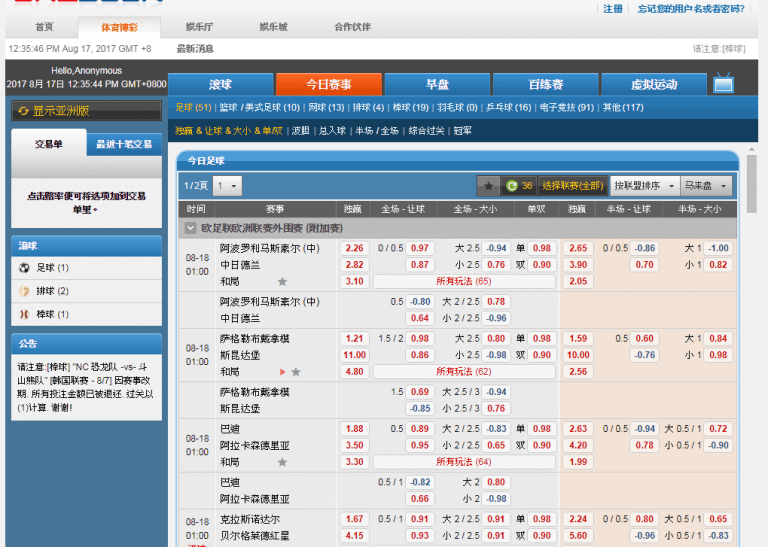Viewport: 768px width, 547px height.
Task: Click the 排球 (2) row in 滚球 panel
Action: point(87,291)
